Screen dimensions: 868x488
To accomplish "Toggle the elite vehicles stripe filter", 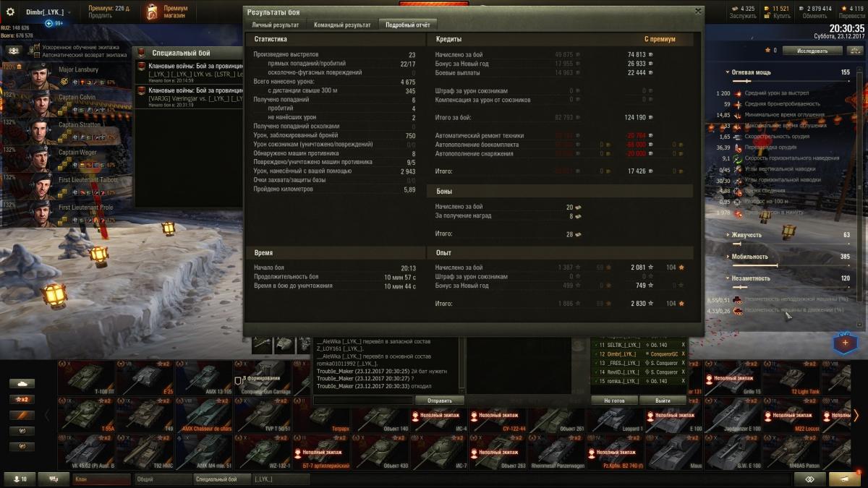I will point(22,415).
